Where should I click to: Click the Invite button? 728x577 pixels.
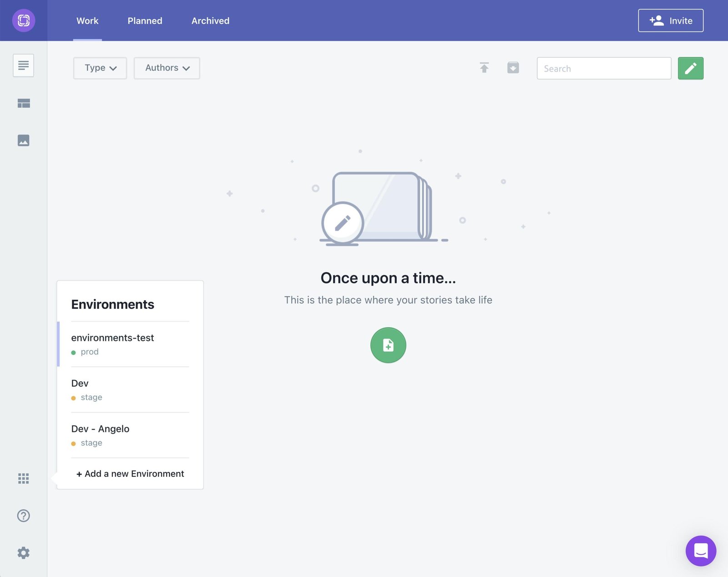[671, 20]
